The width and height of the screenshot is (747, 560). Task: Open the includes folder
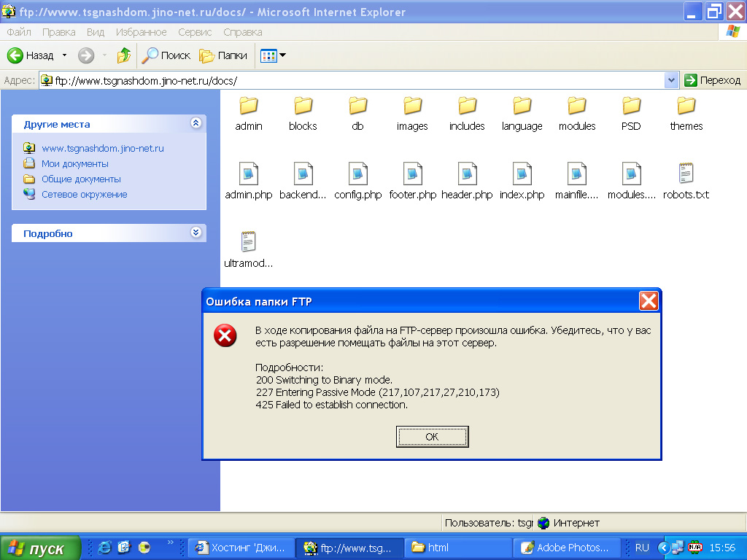[x=468, y=106]
